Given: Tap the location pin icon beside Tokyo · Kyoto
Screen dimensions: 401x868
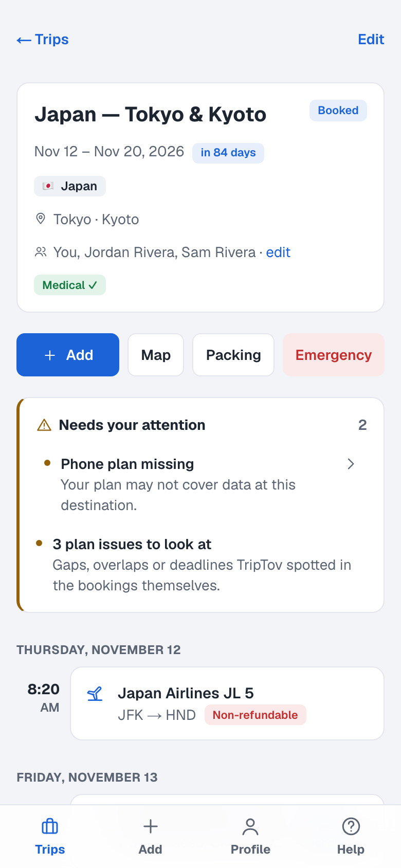Looking at the screenshot, I should [x=40, y=219].
